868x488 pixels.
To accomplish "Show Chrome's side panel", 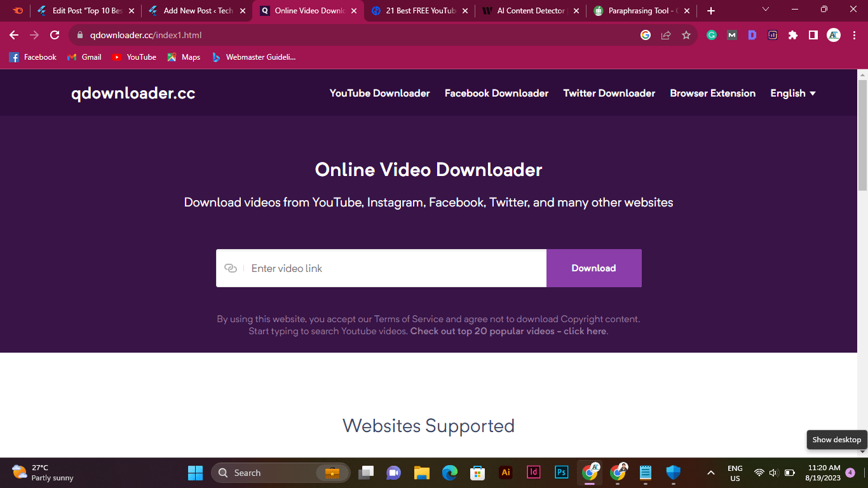I will 813,36.
